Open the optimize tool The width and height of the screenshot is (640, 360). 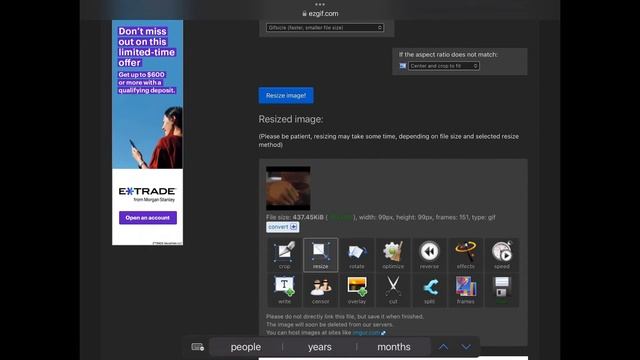[393, 255]
